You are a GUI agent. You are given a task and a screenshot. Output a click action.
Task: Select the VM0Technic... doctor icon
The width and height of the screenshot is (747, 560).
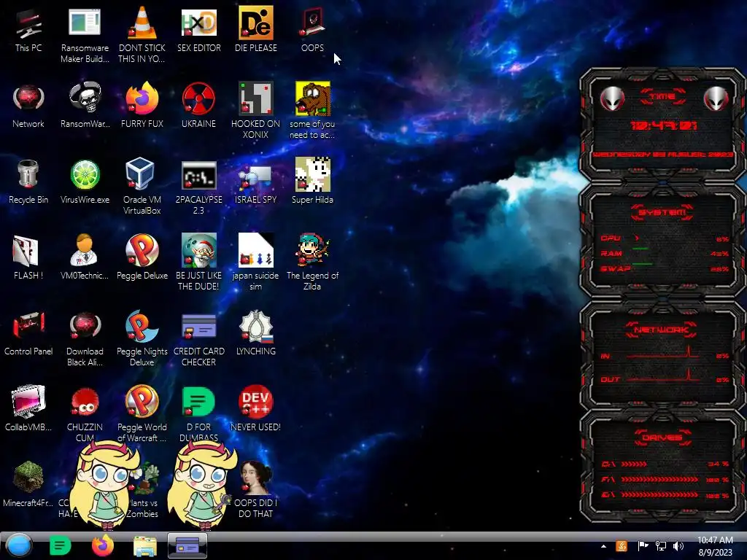tap(85, 250)
